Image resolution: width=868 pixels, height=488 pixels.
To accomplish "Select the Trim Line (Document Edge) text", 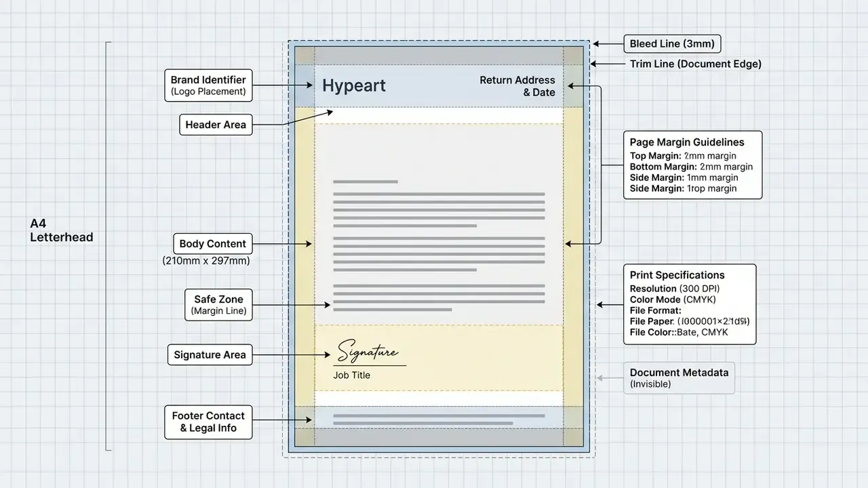I will [696, 64].
